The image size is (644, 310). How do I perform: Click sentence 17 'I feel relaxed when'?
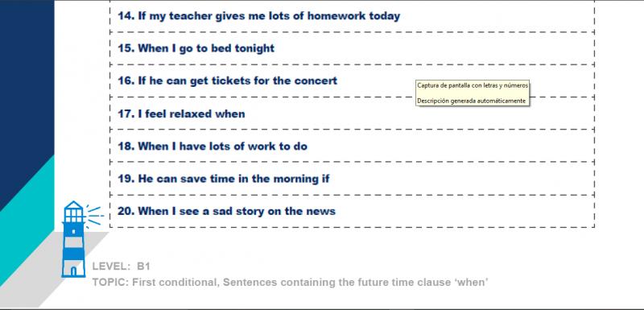click(x=181, y=114)
